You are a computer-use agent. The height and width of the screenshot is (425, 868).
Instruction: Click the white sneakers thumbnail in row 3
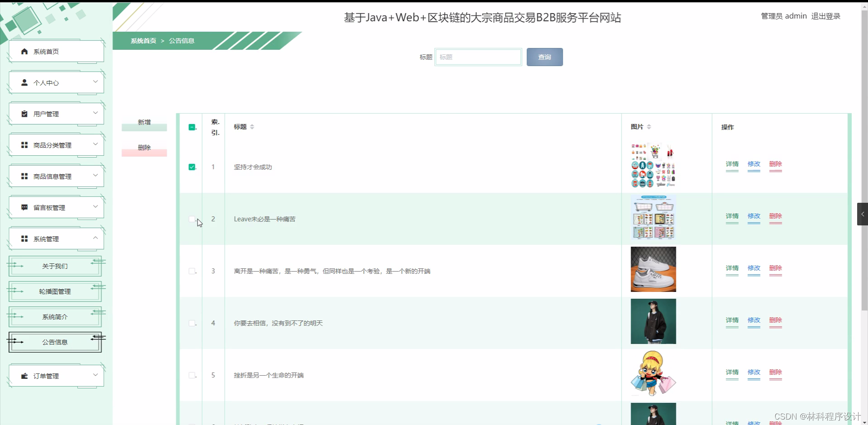pos(653,269)
